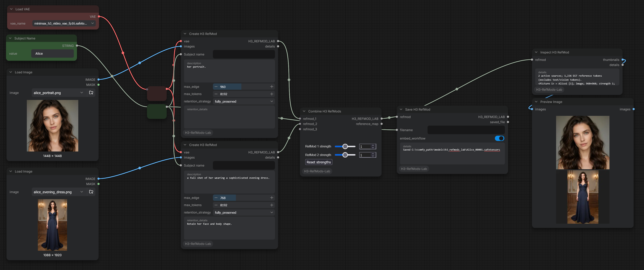
Task: Click H3-RefMods-Lab badge on Combine node
Action: (x=317, y=171)
